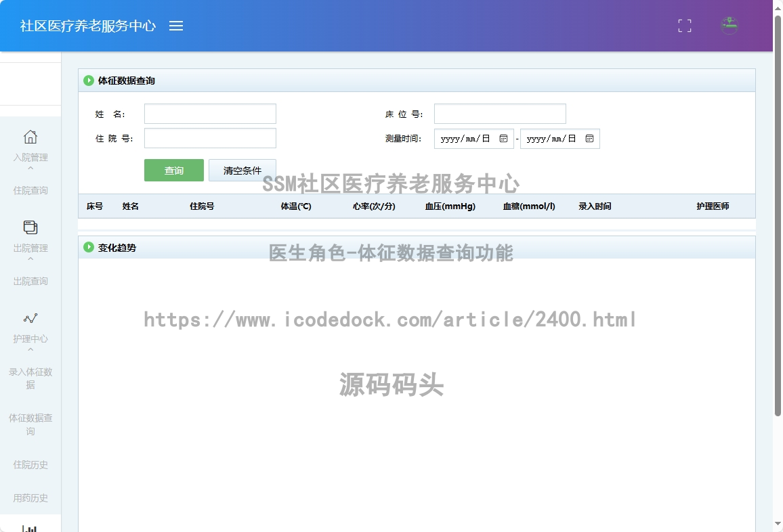Collapse the 体征数据查询 panel arrow

click(89, 81)
